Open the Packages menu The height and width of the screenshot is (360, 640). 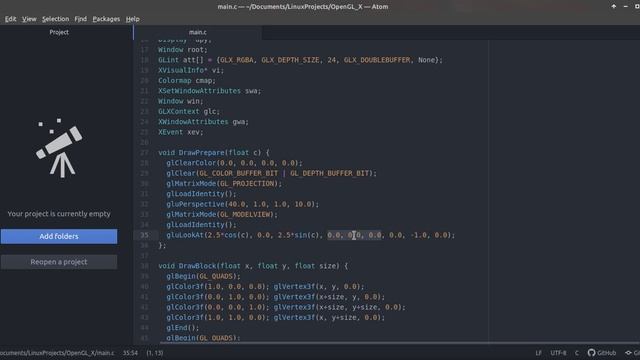coord(106,19)
